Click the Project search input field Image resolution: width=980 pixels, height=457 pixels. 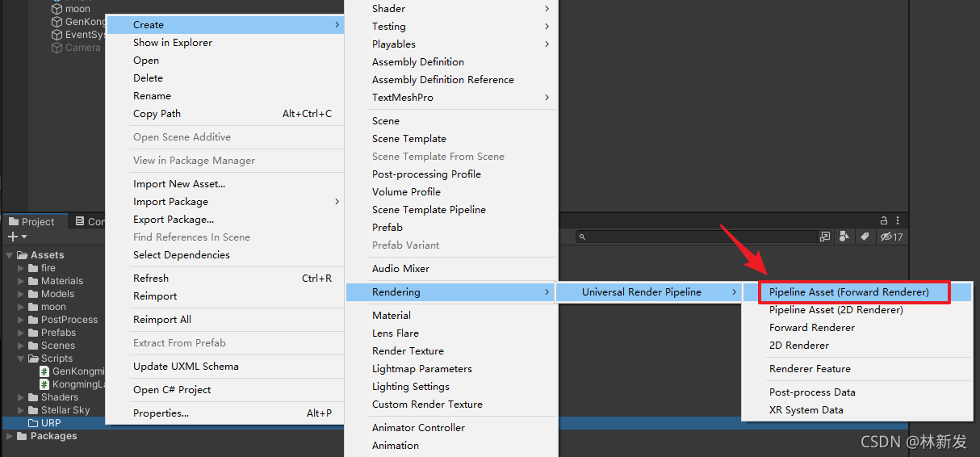pyautogui.click(x=698, y=237)
